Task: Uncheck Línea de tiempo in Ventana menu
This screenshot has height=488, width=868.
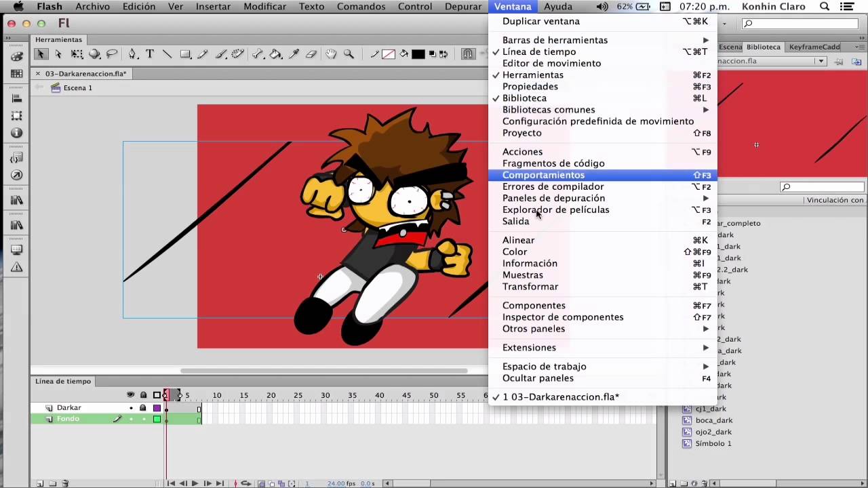Action: pyautogui.click(x=602, y=52)
